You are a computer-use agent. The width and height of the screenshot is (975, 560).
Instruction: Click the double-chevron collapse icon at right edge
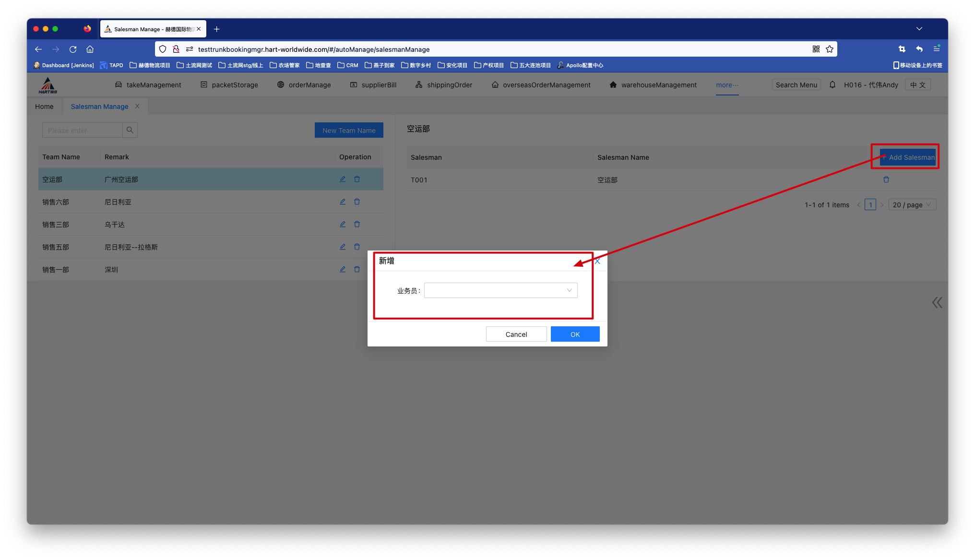pos(937,302)
